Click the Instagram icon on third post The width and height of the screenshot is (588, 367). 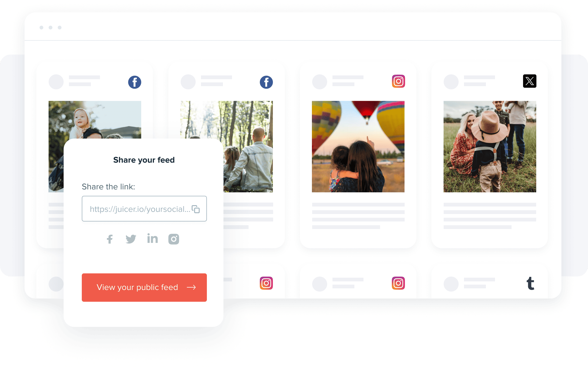point(398,81)
